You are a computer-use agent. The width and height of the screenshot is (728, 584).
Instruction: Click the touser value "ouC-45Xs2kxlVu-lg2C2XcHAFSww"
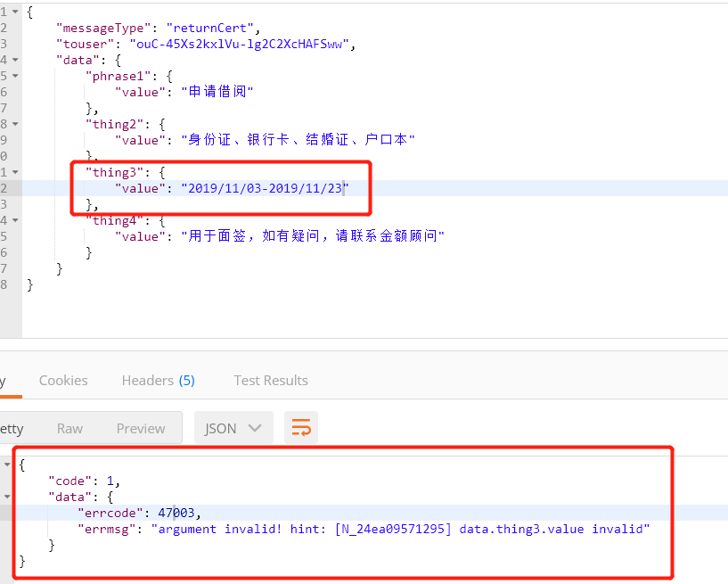point(239,45)
